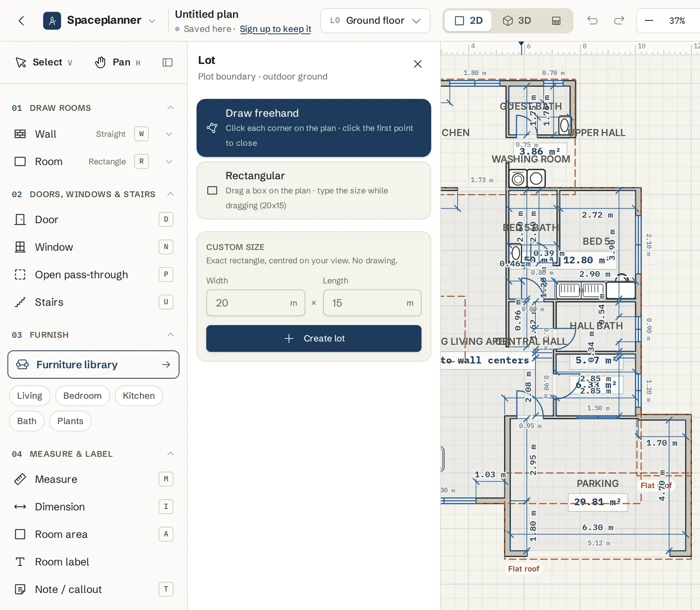Click the lot Width input field
The width and height of the screenshot is (700, 610).
pos(255,303)
